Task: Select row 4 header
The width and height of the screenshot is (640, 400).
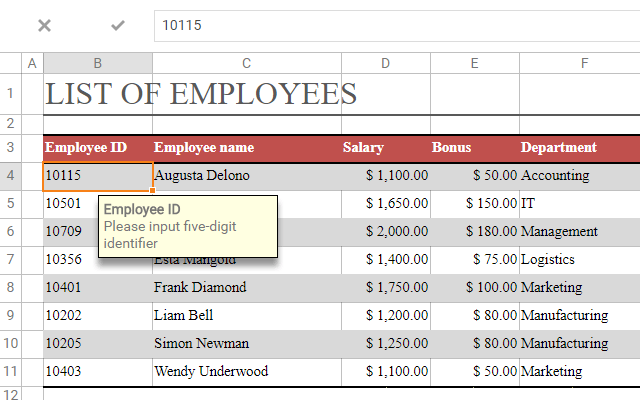Action: pos(10,176)
